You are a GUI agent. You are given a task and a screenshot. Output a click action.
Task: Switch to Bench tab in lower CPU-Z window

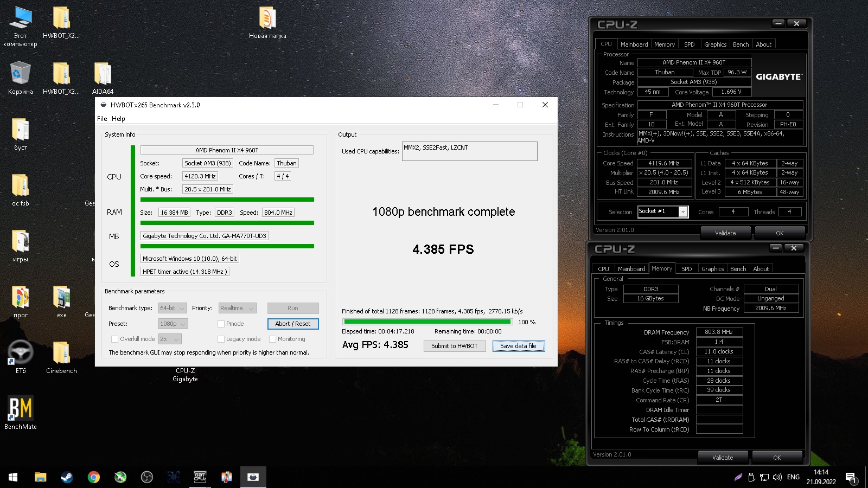[x=738, y=269]
